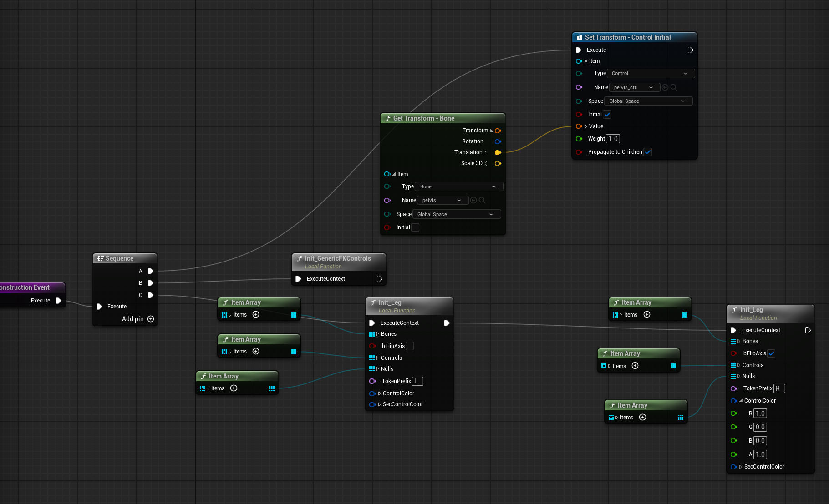Viewport: 829px width, 504px height.
Task: Toggle Initial checkbox in Set Transform node
Action: (607, 115)
